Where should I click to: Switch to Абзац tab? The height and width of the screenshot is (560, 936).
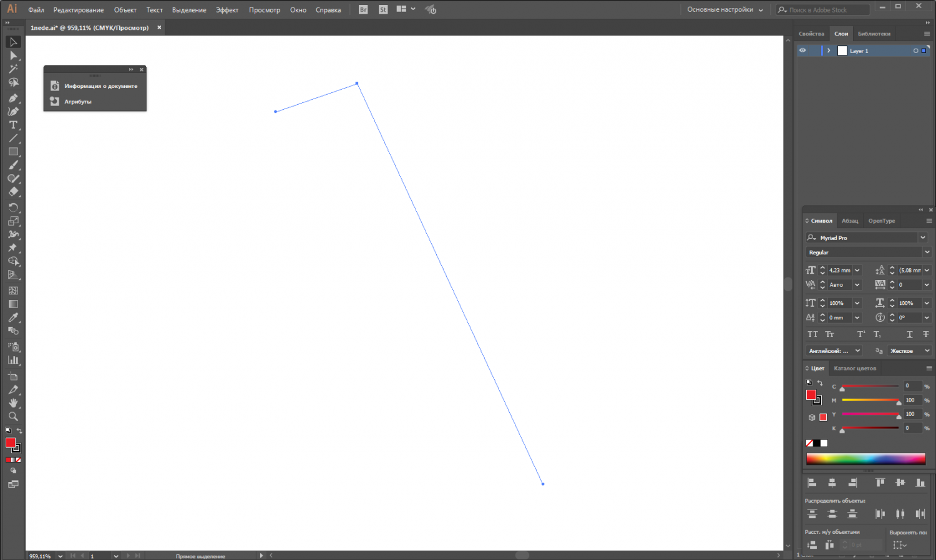pos(850,221)
